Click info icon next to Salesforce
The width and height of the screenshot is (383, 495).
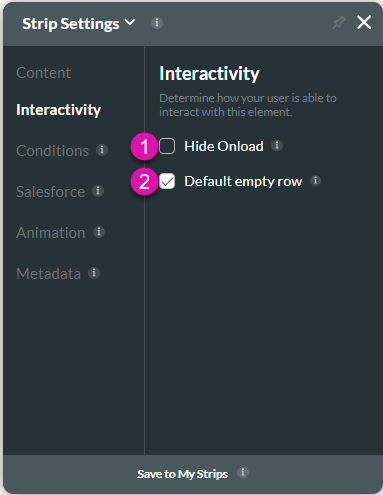click(x=98, y=191)
